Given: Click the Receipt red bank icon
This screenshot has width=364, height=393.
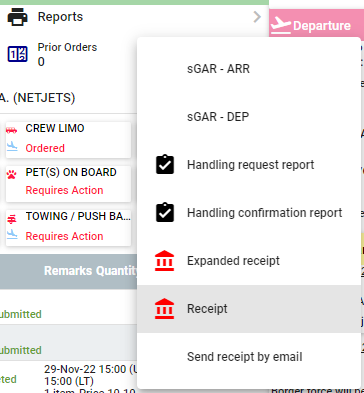Looking at the screenshot, I should click(165, 309).
